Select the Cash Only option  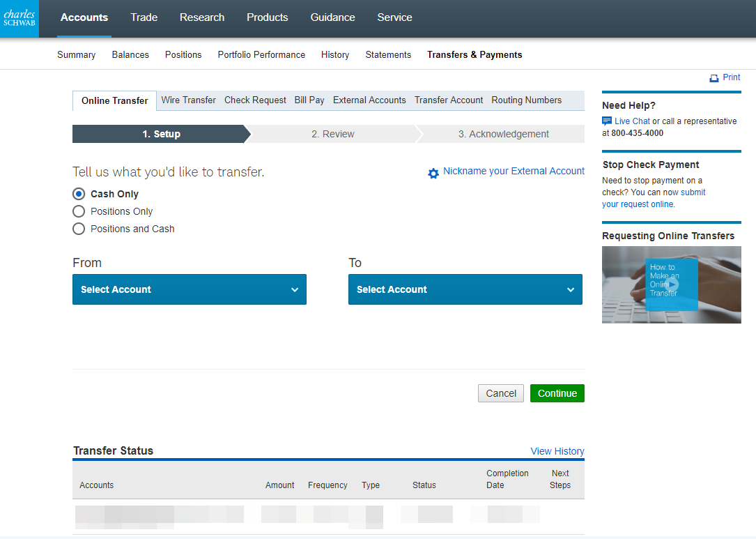tap(78, 194)
